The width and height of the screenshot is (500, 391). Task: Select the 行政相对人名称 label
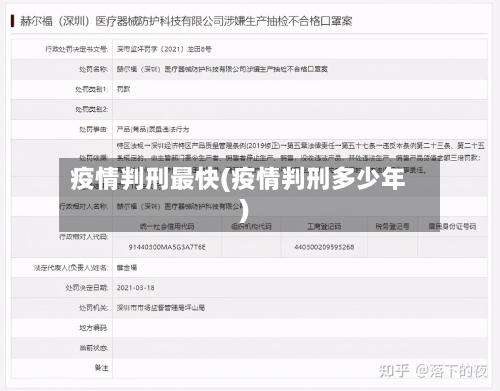[83, 207]
